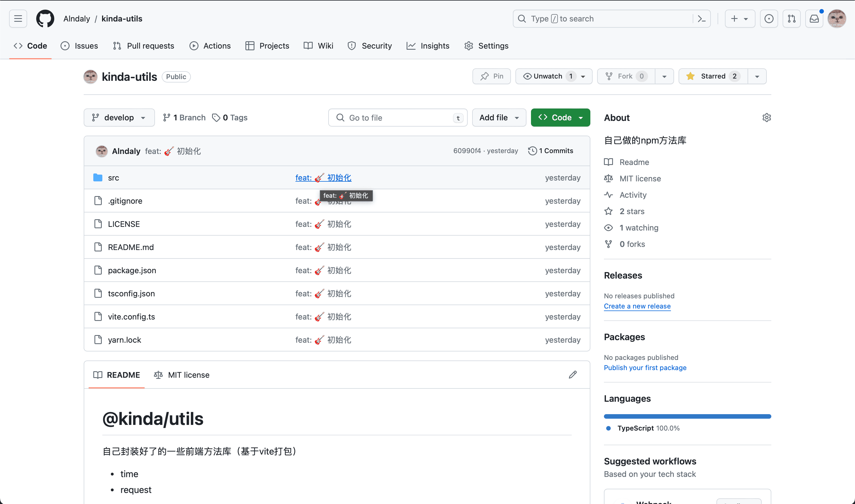Open kinda-utils link in breadcrumb
The width and height of the screenshot is (855, 504).
coord(122,19)
